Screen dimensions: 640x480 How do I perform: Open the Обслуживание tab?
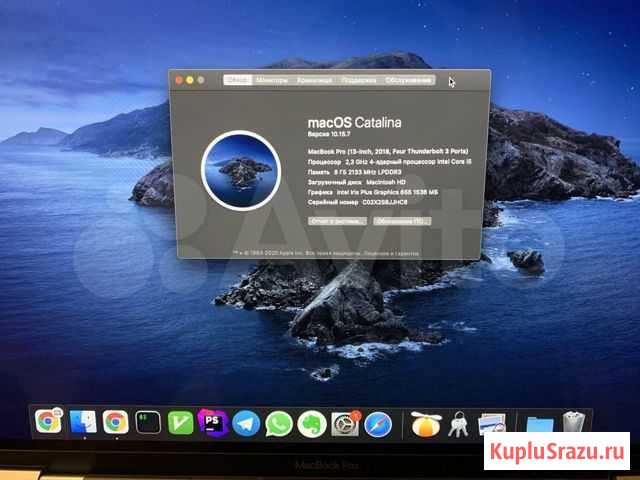(408, 80)
